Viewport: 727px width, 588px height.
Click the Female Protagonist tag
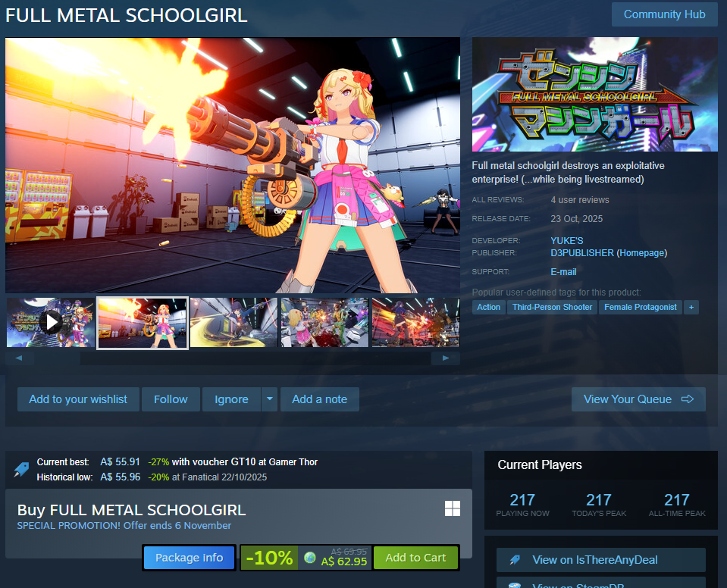(641, 307)
